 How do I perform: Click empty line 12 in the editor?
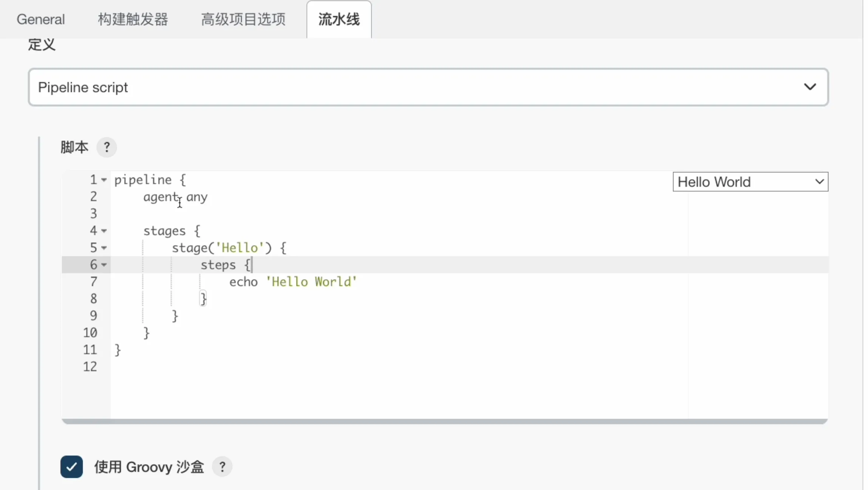point(264,367)
